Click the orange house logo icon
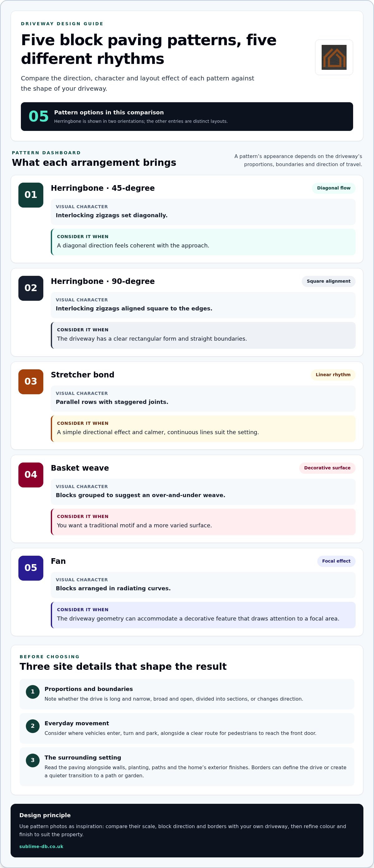Image resolution: width=374 pixels, height=868 pixels. (334, 57)
